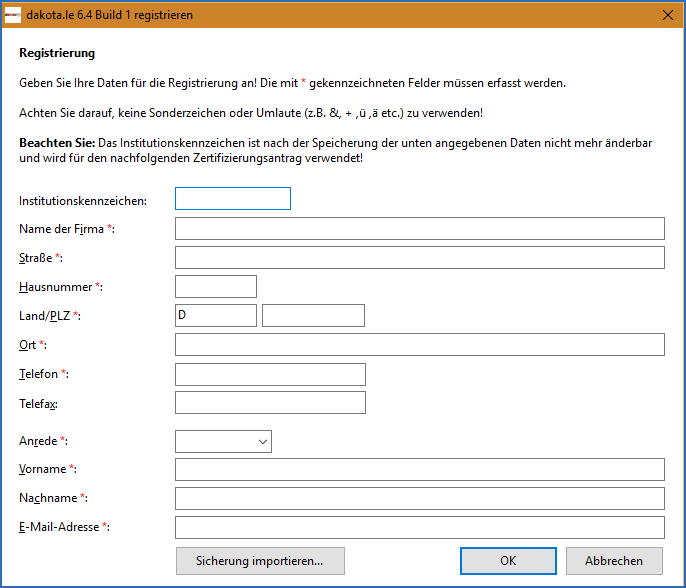This screenshot has width=686, height=588.
Task: Click the Registrierung heading text
Action: 57,53
